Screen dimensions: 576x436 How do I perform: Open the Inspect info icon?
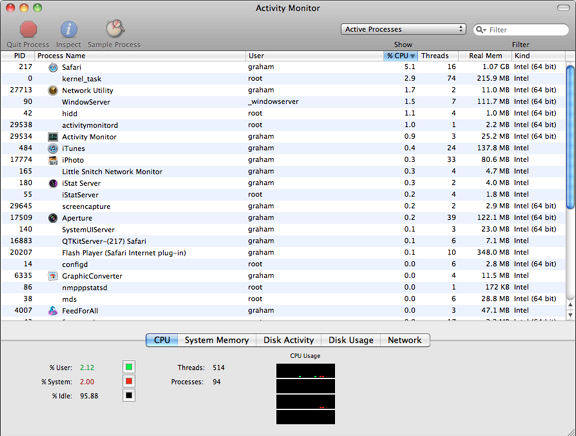pyautogui.click(x=69, y=29)
